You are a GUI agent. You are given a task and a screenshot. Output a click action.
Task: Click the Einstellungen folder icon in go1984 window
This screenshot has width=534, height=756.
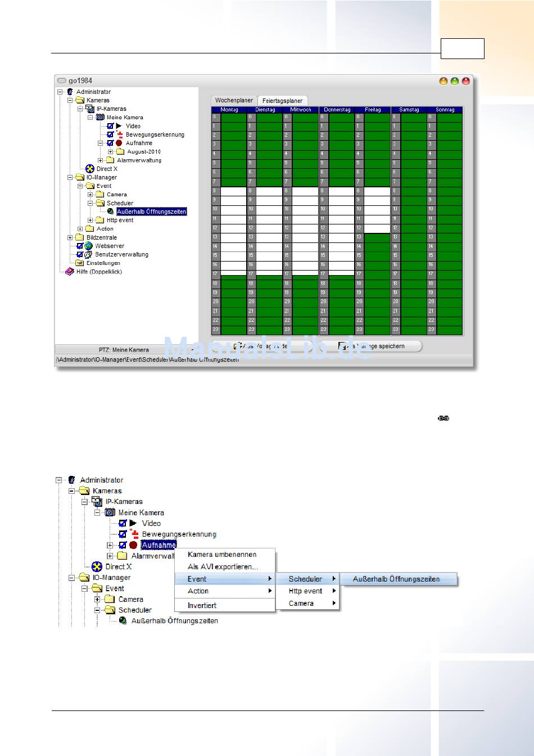click(x=80, y=263)
